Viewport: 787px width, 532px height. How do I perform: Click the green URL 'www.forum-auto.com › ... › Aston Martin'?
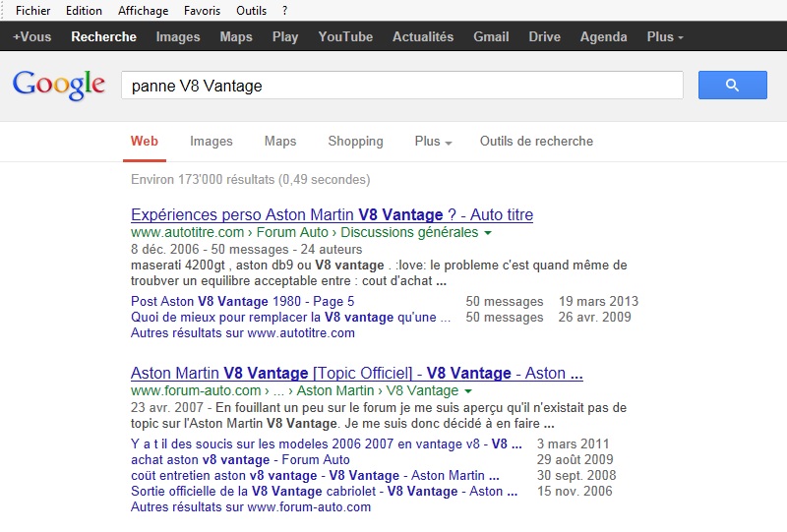294,390
